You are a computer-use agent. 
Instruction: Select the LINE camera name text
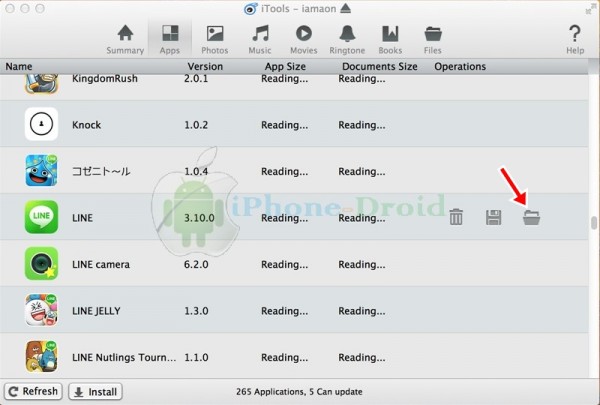[101, 264]
